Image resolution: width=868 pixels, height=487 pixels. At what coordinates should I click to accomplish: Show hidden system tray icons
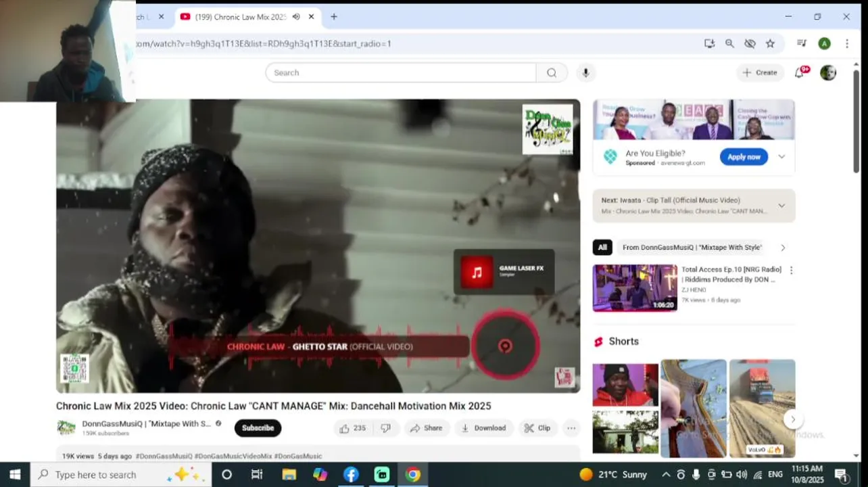pos(666,475)
